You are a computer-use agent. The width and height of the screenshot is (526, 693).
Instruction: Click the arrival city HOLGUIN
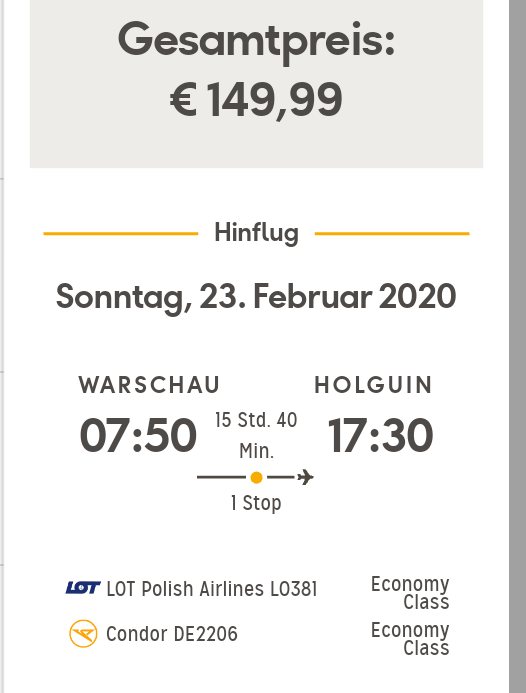tap(374, 385)
